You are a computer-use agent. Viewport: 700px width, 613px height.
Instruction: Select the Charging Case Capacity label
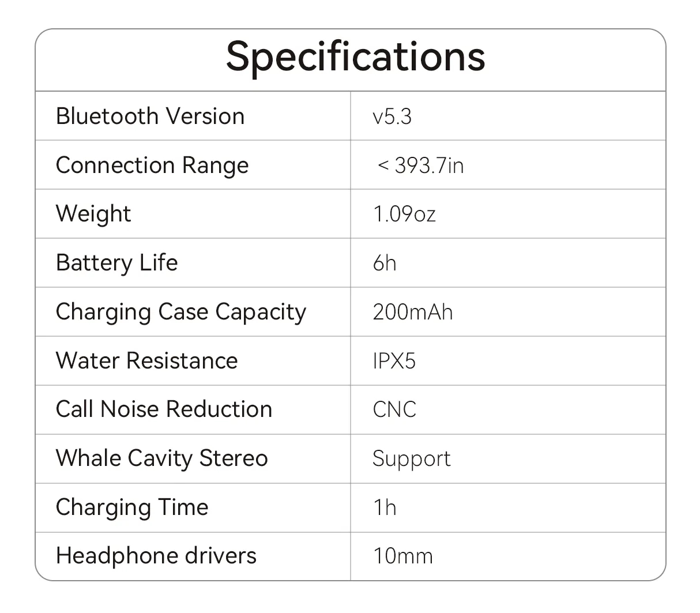(180, 312)
